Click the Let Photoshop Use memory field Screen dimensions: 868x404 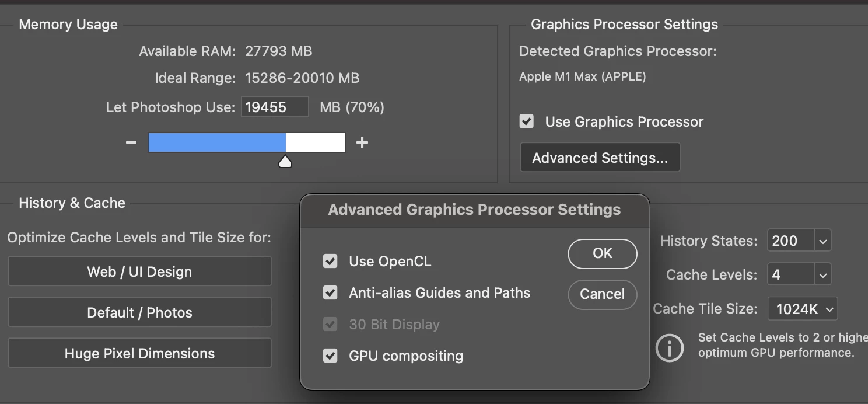(x=275, y=107)
